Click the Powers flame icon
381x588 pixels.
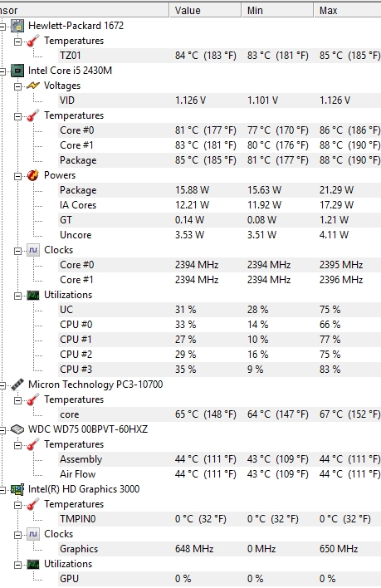click(x=33, y=175)
